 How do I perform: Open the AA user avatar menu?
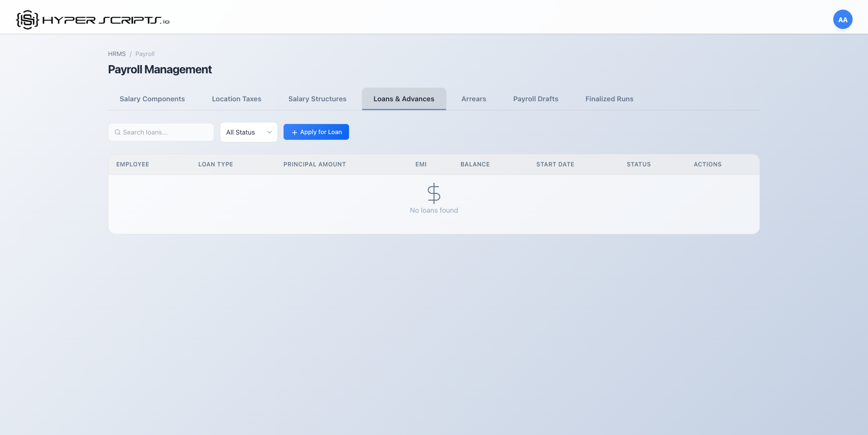click(842, 19)
